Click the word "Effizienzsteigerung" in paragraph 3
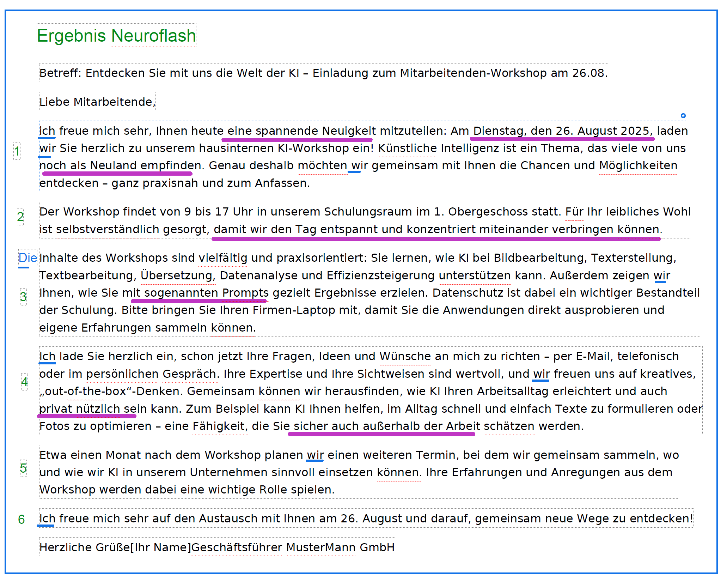727x588 pixels. tap(380, 275)
